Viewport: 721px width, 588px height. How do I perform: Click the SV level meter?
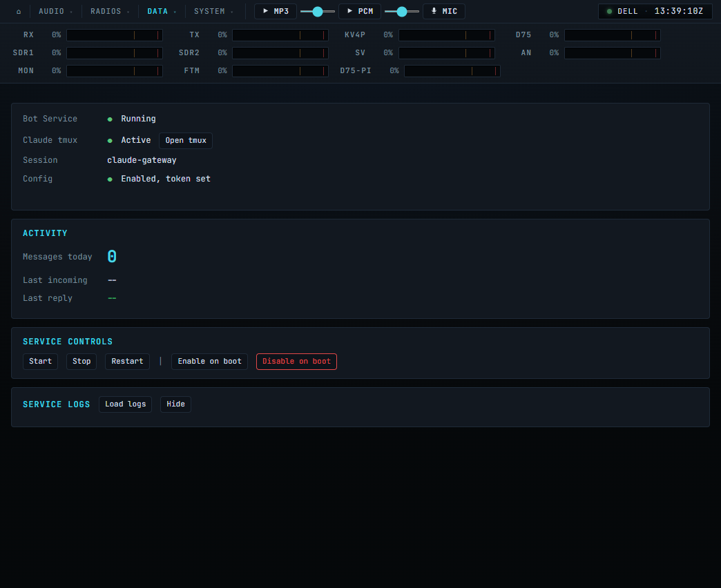pyautogui.click(x=447, y=53)
